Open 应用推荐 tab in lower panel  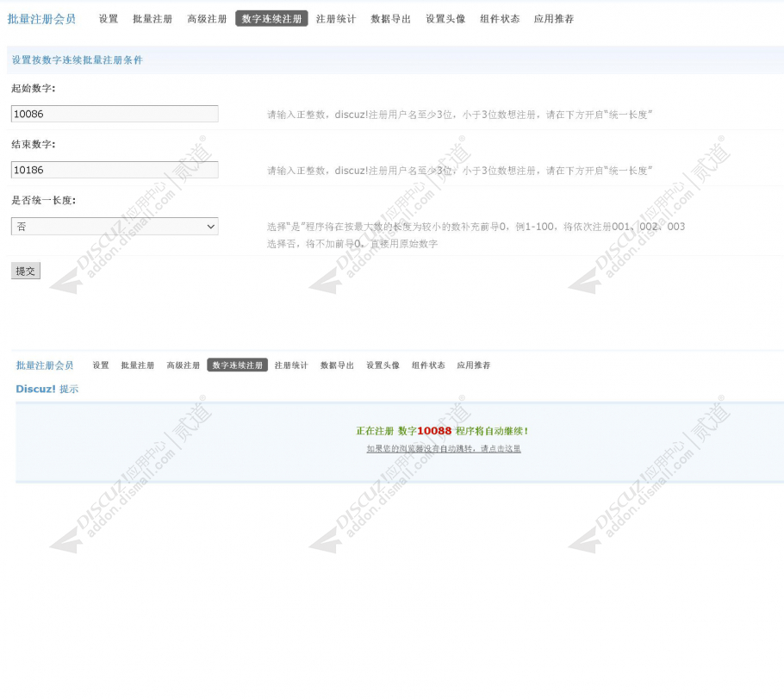pyautogui.click(x=474, y=365)
